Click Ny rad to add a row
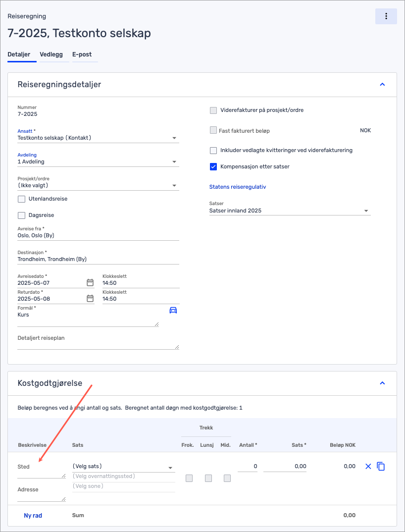The image size is (405, 532). point(33,516)
